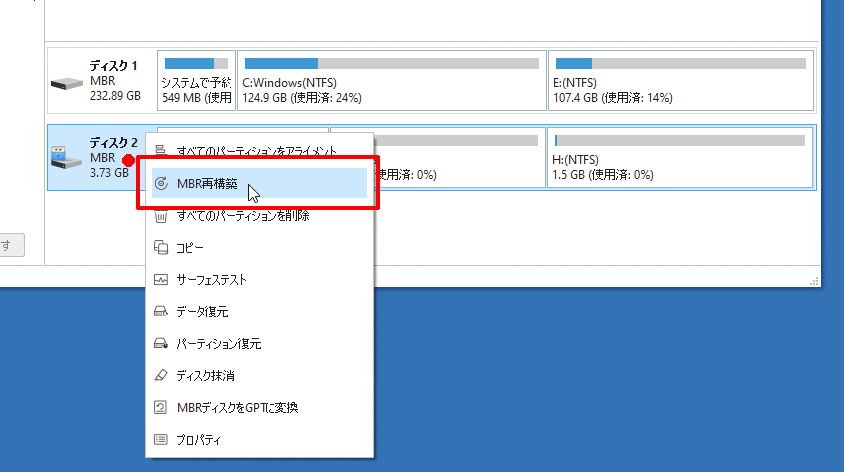Select the C:Windows(NTFS) partition block

coord(392,81)
